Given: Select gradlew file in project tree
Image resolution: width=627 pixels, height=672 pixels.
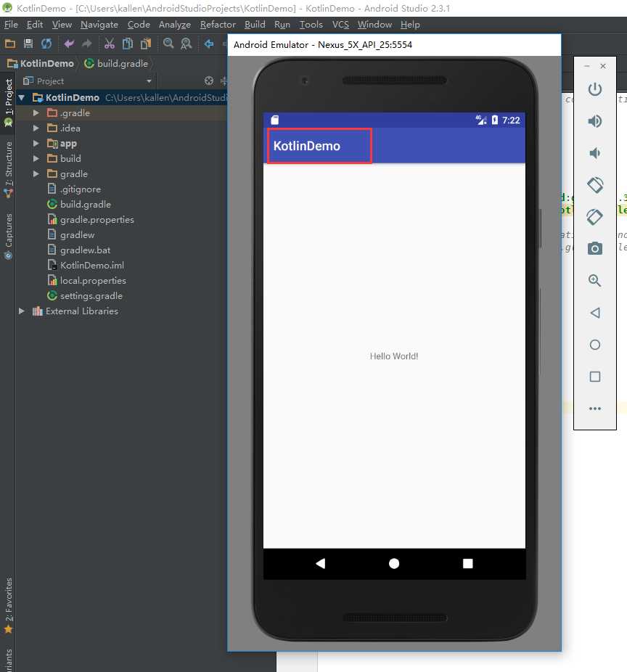Looking at the screenshot, I should click(77, 235).
